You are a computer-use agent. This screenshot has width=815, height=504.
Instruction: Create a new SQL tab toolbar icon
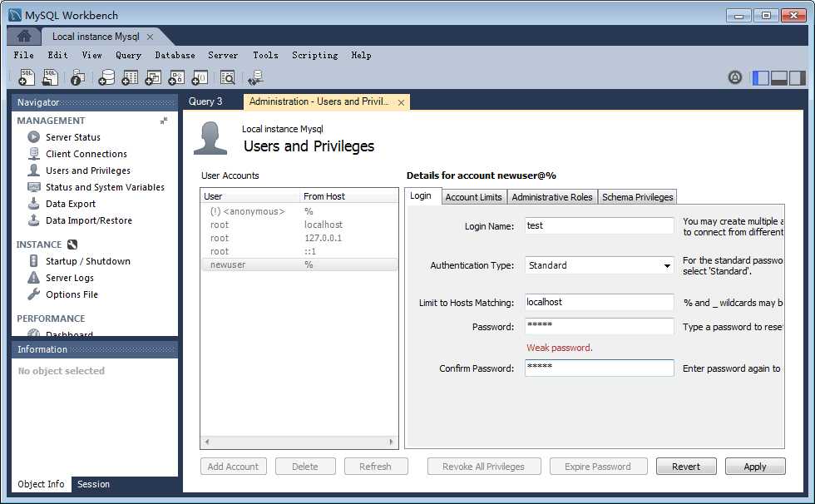pos(26,77)
